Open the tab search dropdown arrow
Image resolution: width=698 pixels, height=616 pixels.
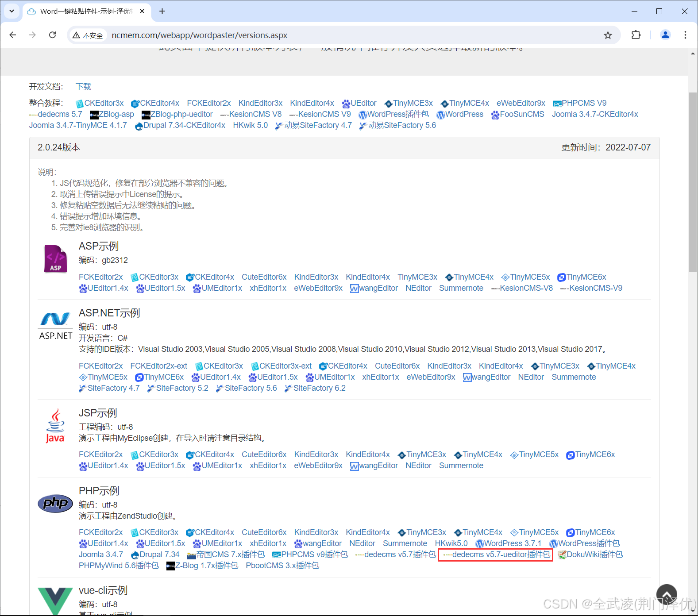(12, 11)
